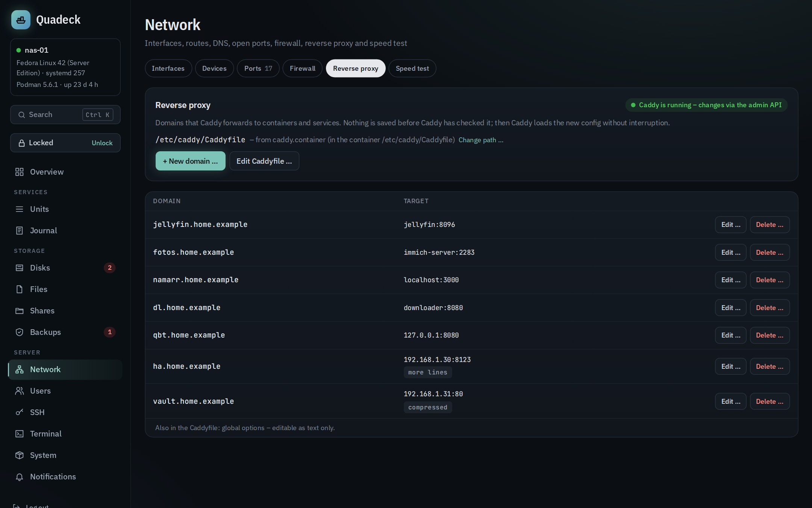Image resolution: width=812 pixels, height=508 pixels.
Task: Click the Quadeck ship logo icon
Action: (x=21, y=20)
